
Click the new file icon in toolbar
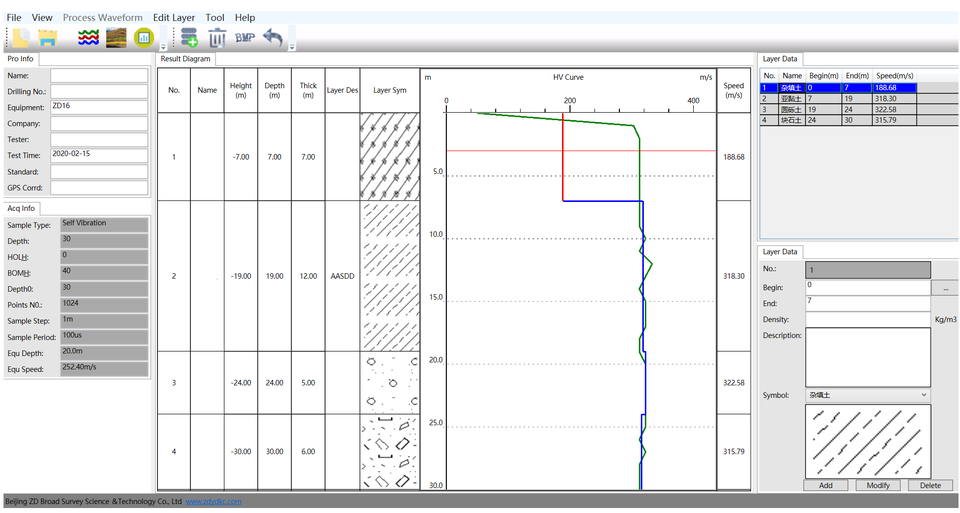19,38
